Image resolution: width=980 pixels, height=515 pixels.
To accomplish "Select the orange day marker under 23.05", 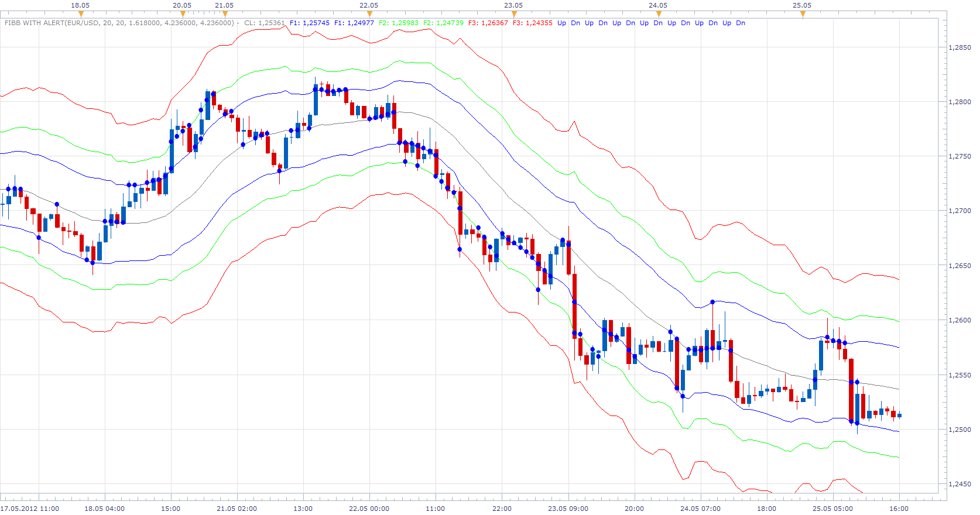I will (x=514, y=14).
